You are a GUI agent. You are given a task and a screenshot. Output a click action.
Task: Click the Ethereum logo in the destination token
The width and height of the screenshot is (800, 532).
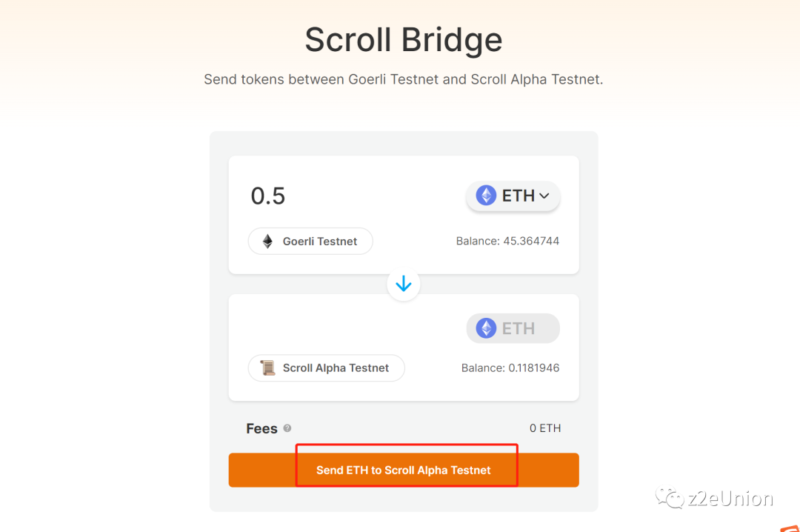pos(486,328)
